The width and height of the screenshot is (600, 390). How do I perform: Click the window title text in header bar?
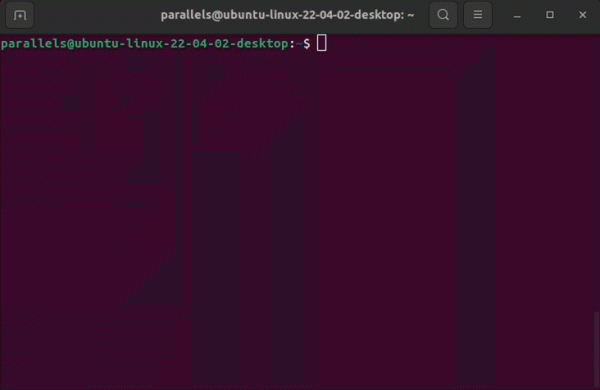(x=287, y=15)
